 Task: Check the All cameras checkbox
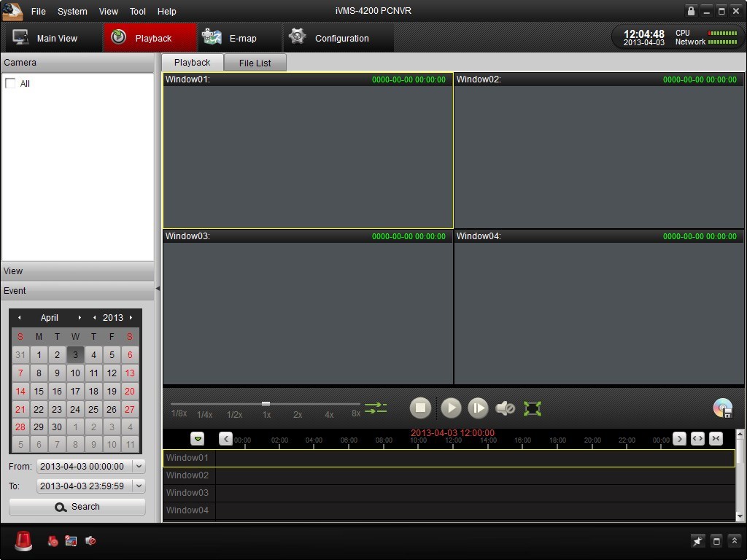[10, 84]
